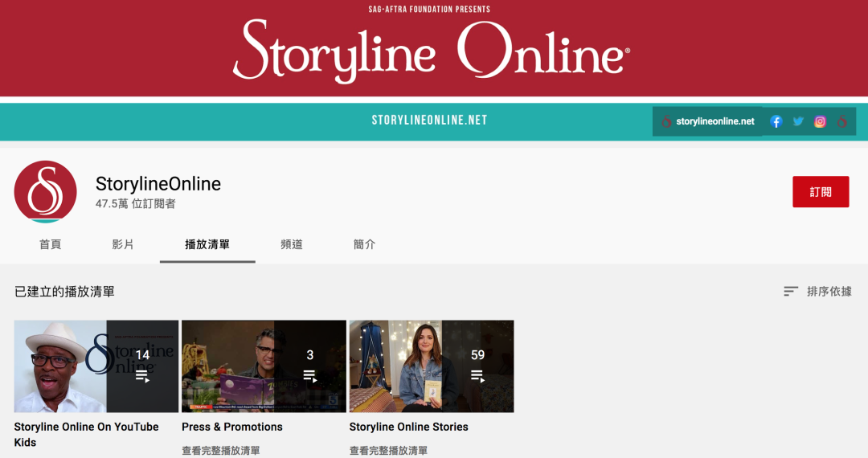868x458 pixels.
Task: Click the StorylineOnline channel avatar
Action: point(46,192)
